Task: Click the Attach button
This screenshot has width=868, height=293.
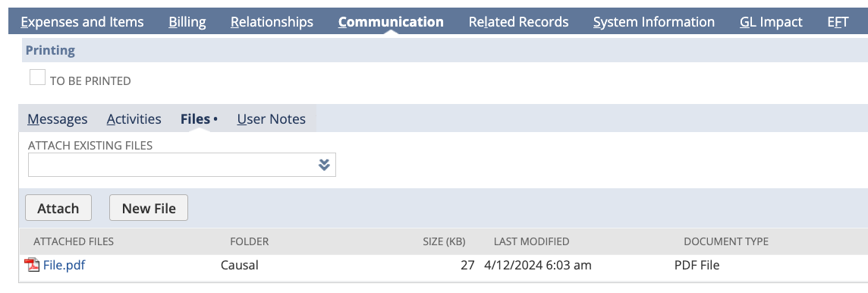Action: point(58,208)
